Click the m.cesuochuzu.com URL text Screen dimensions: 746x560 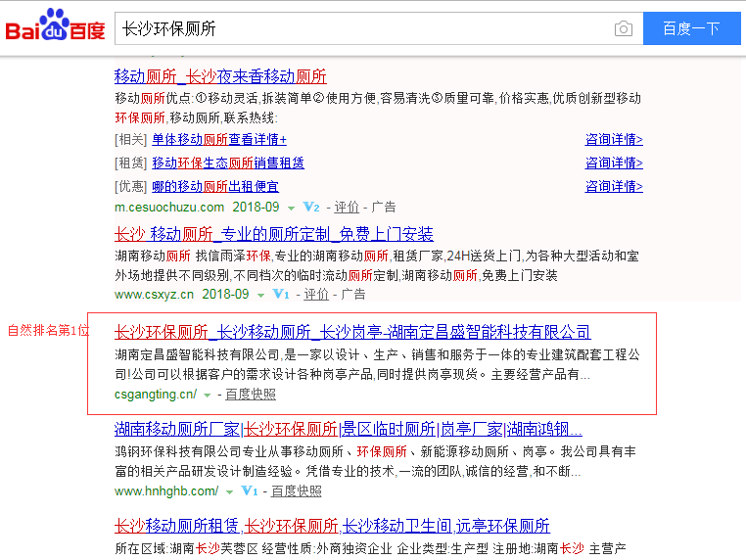click(x=169, y=207)
